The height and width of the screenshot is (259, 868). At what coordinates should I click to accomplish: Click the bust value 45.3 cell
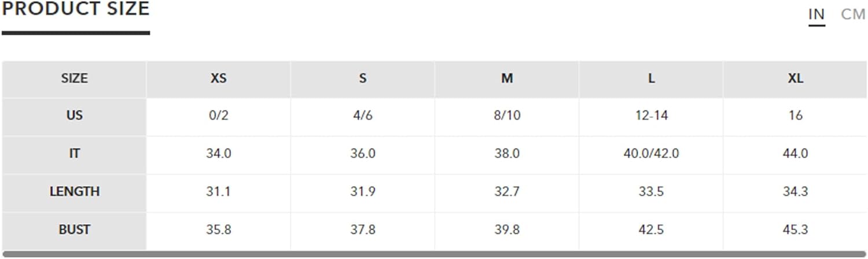[x=795, y=230]
